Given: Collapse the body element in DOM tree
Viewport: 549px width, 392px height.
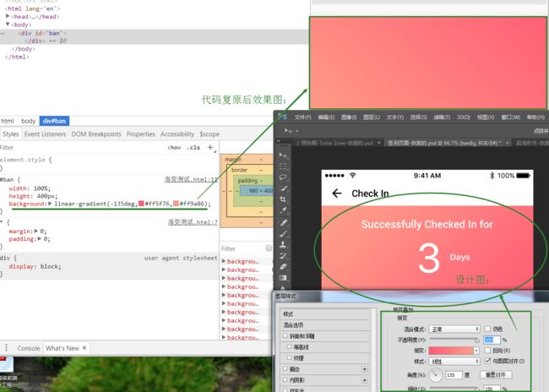Looking at the screenshot, I should [x=8, y=24].
